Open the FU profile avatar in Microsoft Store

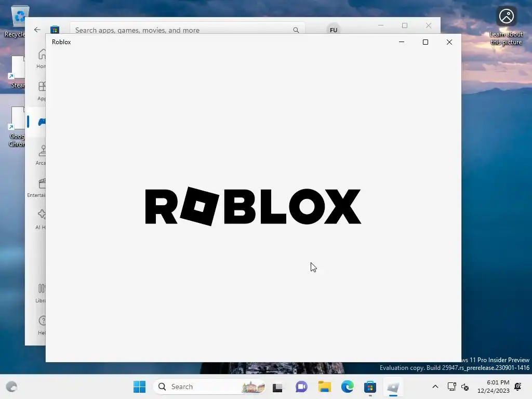[x=334, y=29]
